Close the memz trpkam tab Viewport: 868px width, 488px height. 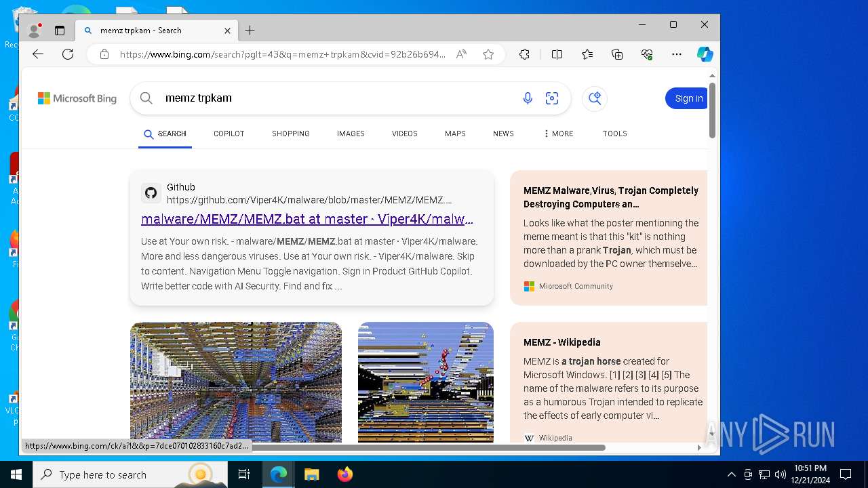[x=227, y=30]
